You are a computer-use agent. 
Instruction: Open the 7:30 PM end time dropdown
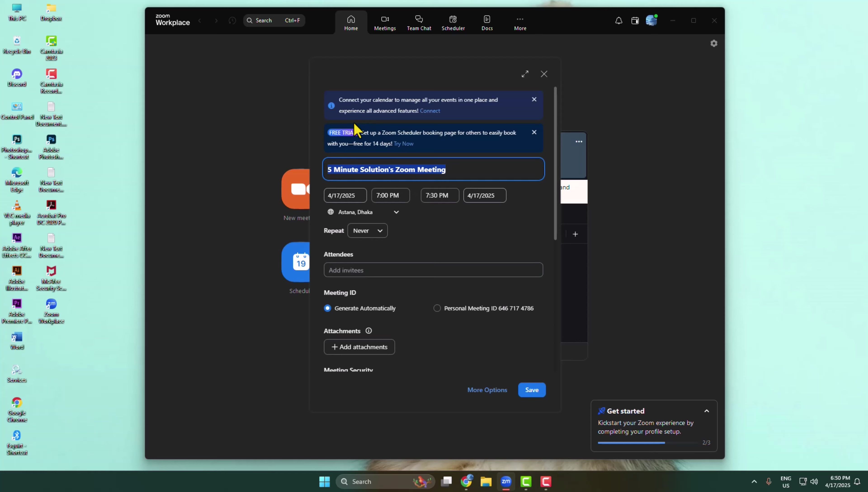pos(439,195)
